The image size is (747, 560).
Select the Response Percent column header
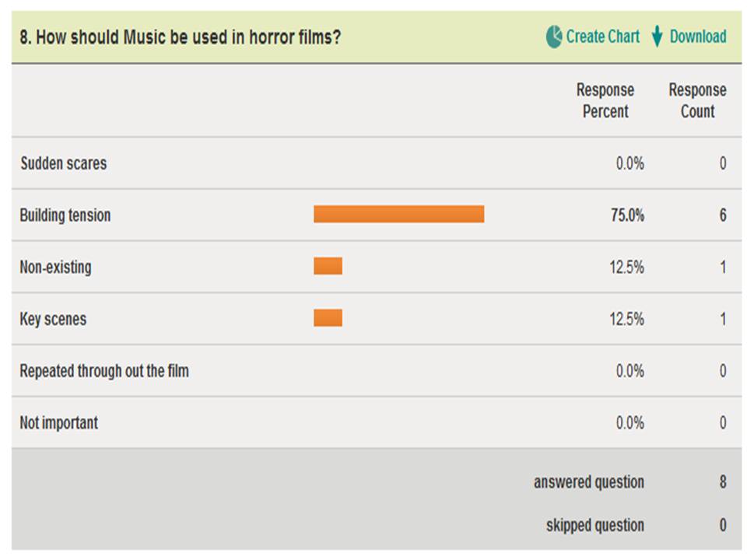tap(605, 100)
